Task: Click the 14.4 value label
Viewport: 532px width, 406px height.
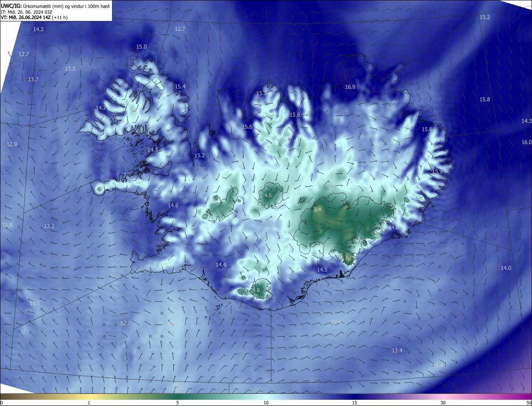Action: (221, 265)
